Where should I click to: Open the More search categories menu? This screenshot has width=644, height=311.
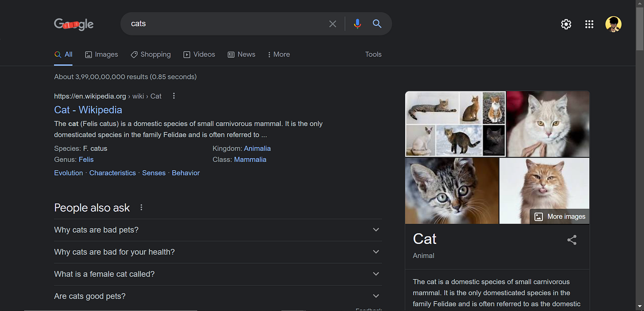[x=278, y=54]
